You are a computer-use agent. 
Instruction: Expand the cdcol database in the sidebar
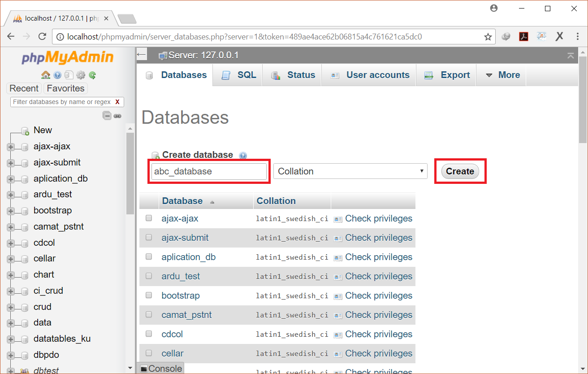pyautogui.click(x=10, y=242)
